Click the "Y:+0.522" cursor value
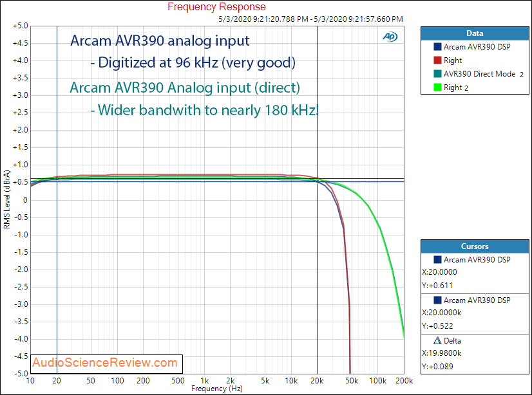This screenshot has height=395, width=532. click(x=437, y=326)
